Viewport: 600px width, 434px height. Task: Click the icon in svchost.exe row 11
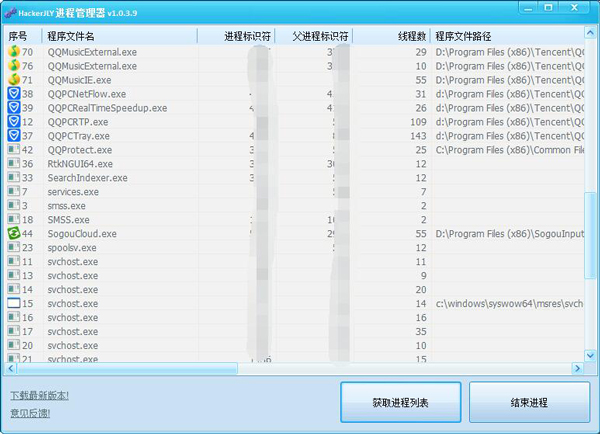(x=14, y=261)
